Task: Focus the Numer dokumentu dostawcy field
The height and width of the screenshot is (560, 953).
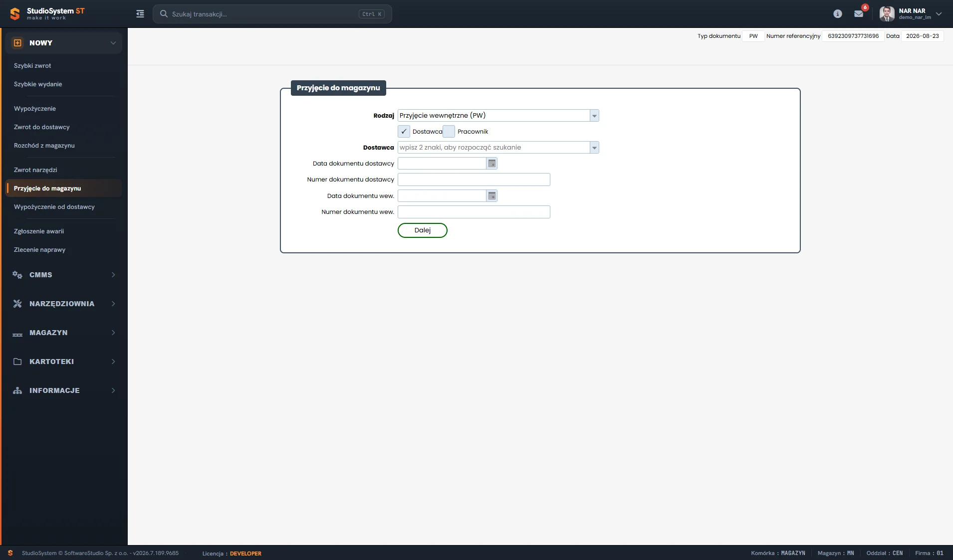Action: (x=474, y=180)
